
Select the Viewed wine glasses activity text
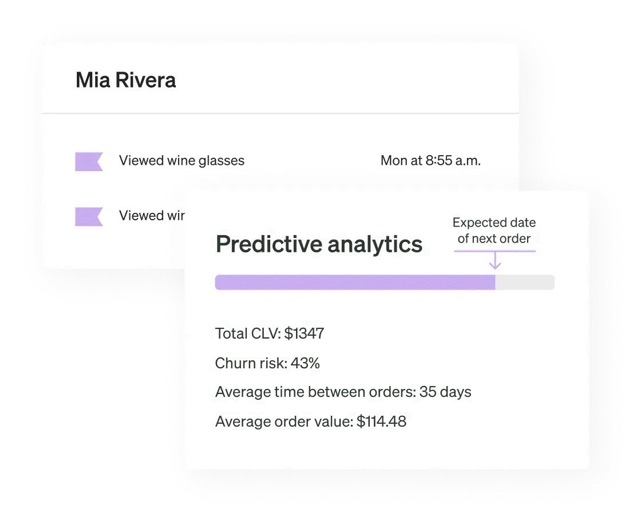tap(181, 160)
